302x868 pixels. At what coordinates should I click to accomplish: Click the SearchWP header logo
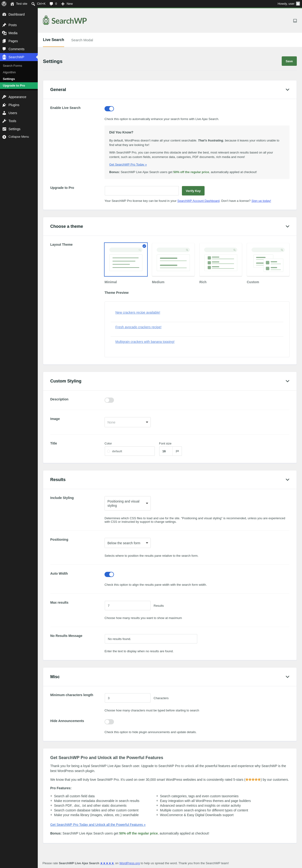[65, 21]
